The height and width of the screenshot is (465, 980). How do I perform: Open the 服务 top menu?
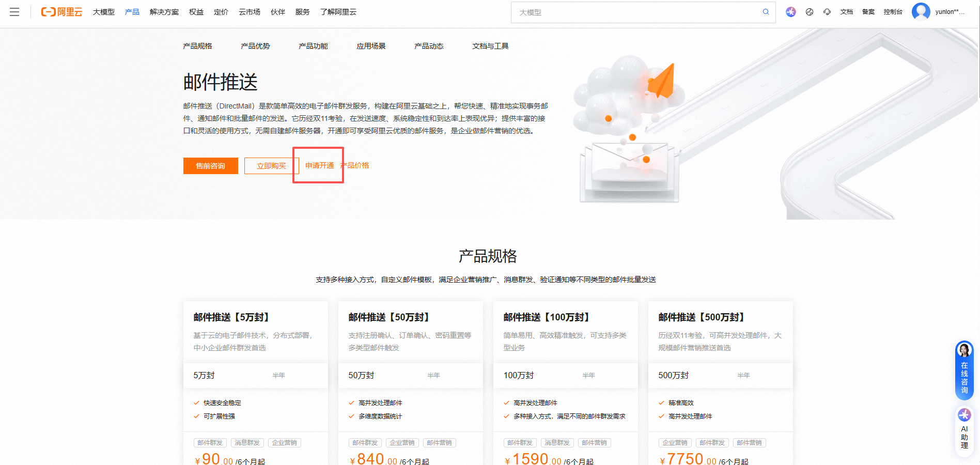tap(303, 12)
